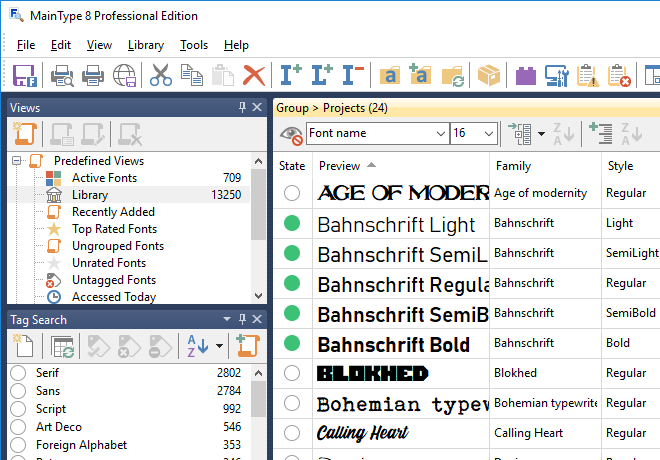Open the Library menu
Image resolution: width=660 pixels, height=460 pixels.
[x=146, y=45]
